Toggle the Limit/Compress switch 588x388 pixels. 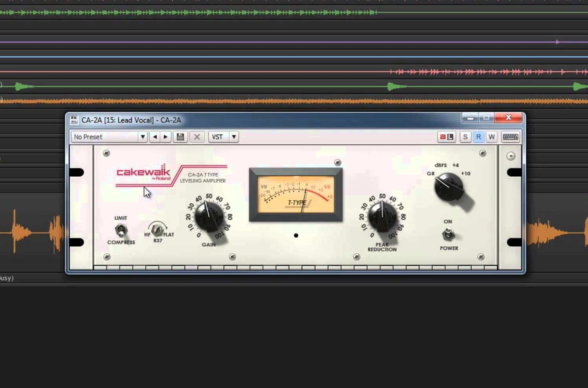[121, 230]
